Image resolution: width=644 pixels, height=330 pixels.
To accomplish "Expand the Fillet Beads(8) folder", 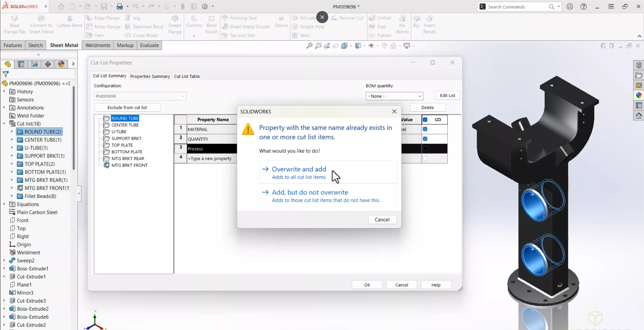I will coord(12,196).
